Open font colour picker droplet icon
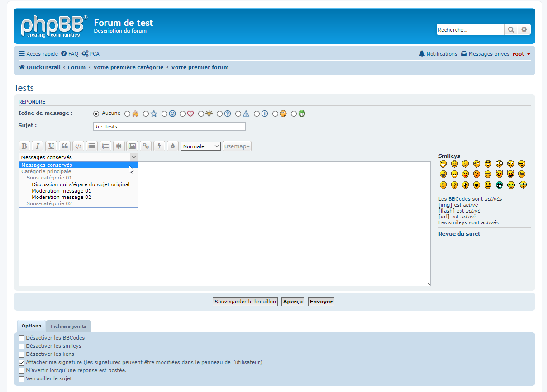The width and height of the screenshot is (547, 392). (172, 146)
